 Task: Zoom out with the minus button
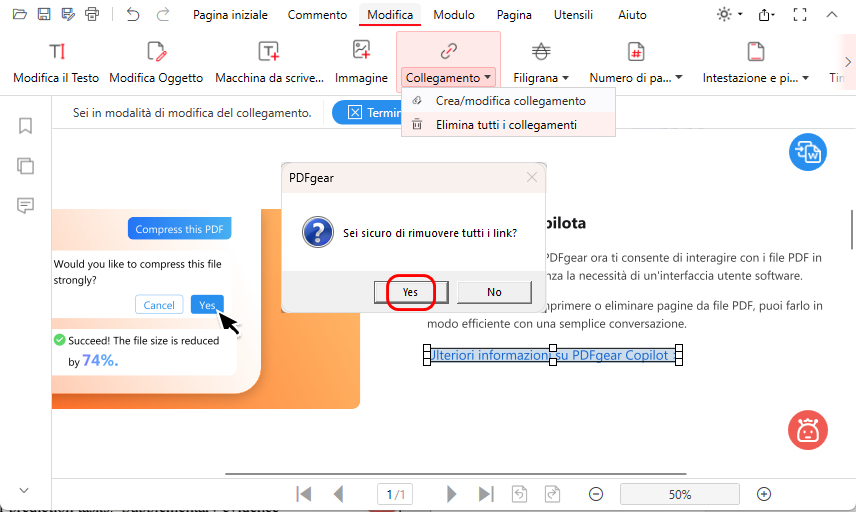pos(596,494)
